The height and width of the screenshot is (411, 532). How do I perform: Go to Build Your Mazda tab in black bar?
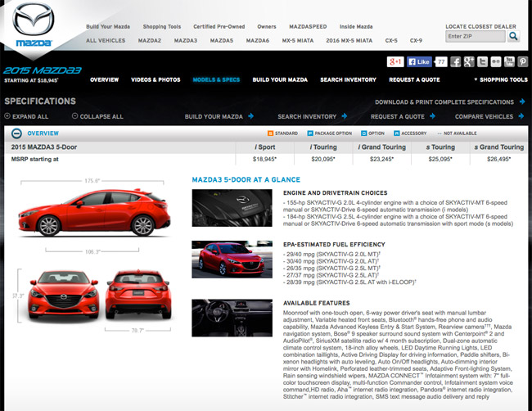280,79
